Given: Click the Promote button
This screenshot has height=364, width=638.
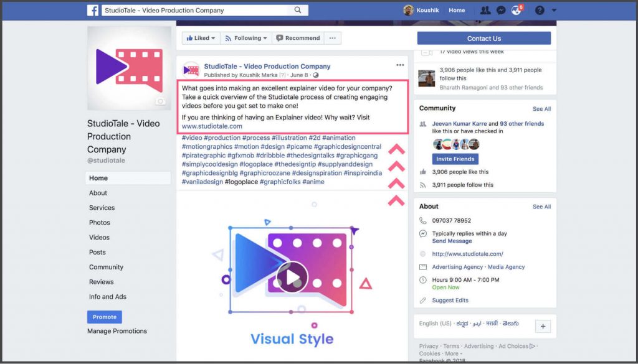Looking at the screenshot, I should point(105,317).
